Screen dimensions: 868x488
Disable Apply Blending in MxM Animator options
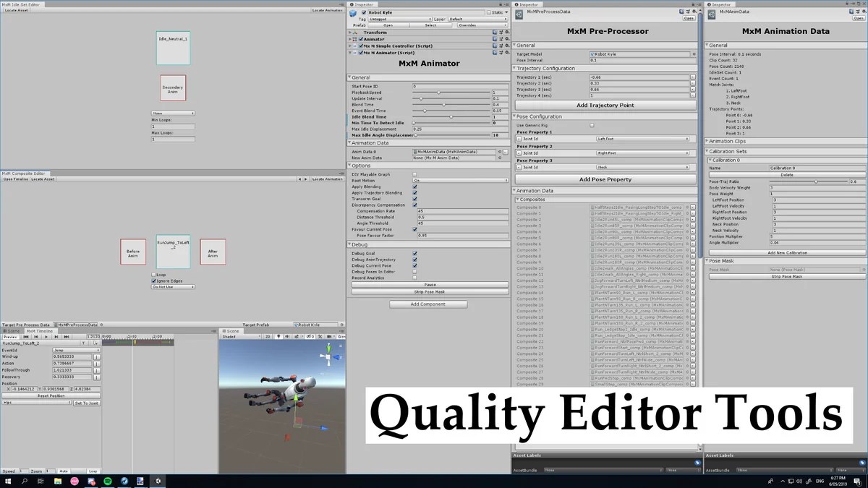pyautogui.click(x=414, y=187)
